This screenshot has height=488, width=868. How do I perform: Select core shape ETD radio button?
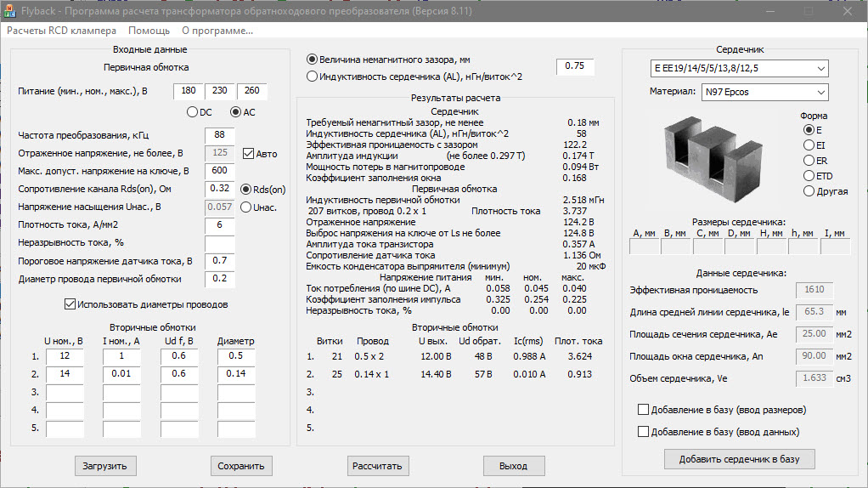[809, 176]
